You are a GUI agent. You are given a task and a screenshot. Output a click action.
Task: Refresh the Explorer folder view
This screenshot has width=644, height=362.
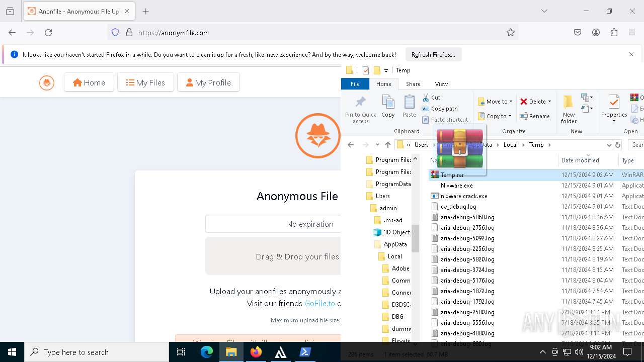(618, 145)
